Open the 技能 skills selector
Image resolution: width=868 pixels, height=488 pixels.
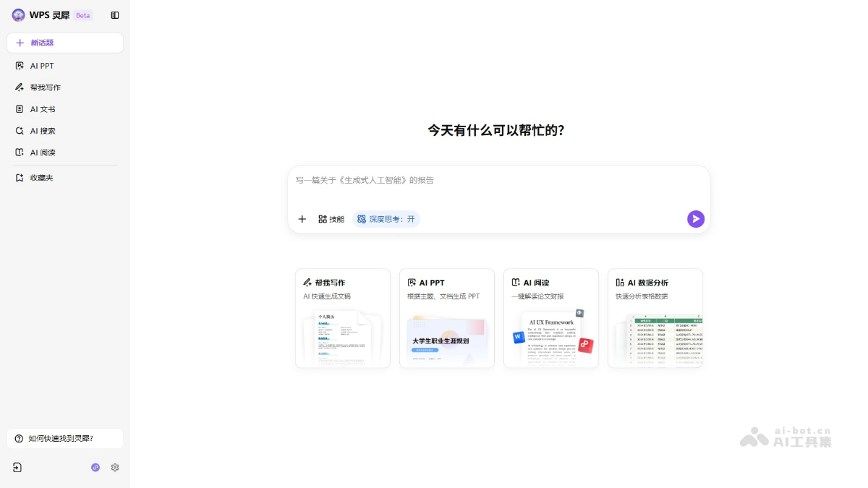(x=331, y=218)
